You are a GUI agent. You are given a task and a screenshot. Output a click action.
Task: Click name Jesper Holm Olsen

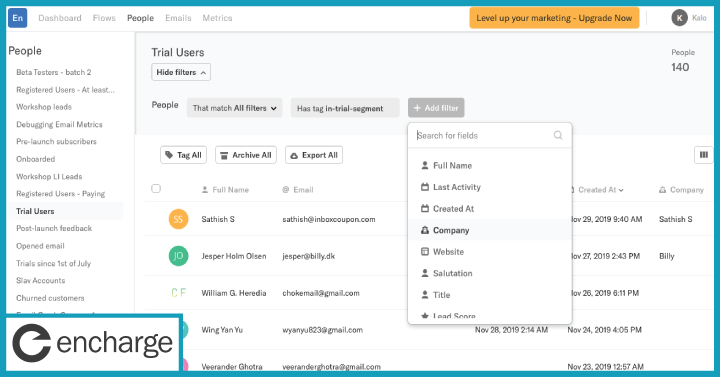coord(234,256)
